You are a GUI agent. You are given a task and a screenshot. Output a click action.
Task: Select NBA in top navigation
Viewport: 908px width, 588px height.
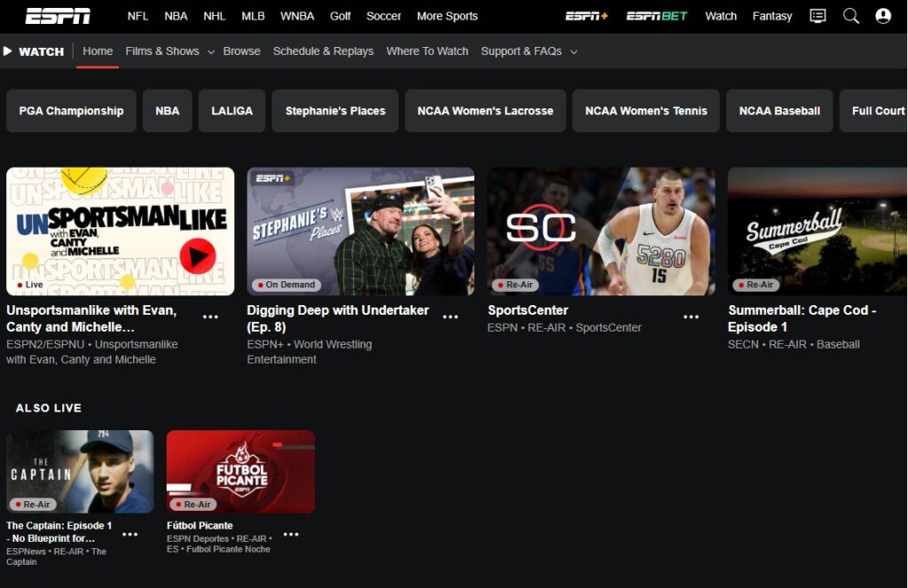176,16
